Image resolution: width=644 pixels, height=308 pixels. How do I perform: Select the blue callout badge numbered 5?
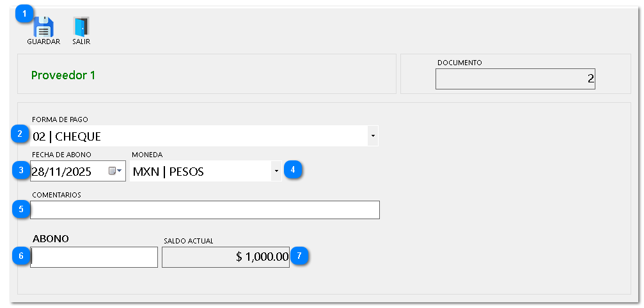click(21, 208)
